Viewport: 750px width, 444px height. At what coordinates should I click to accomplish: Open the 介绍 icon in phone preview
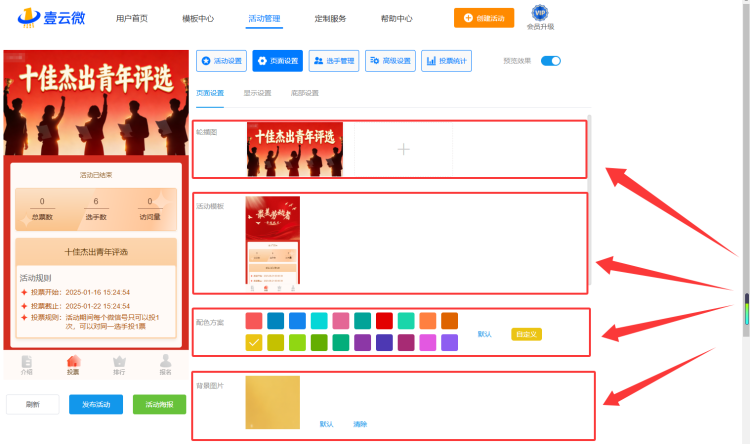click(x=27, y=362)
